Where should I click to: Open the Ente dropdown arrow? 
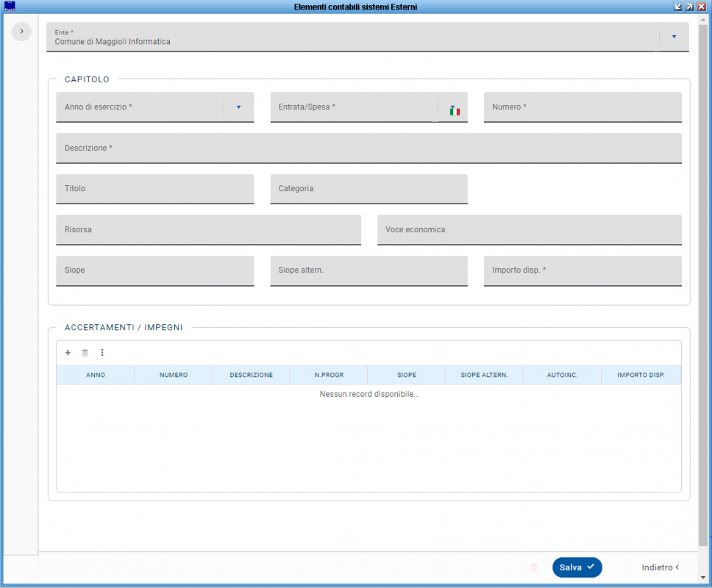pyautogui.click(x=674, y=36)
